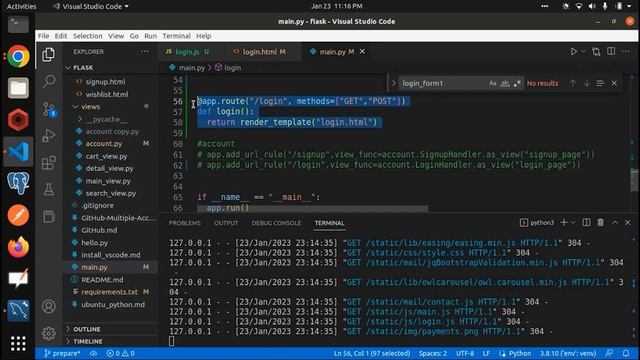Run the Python file with play button
The image size is (640, 360).
(x=573, y=52)
